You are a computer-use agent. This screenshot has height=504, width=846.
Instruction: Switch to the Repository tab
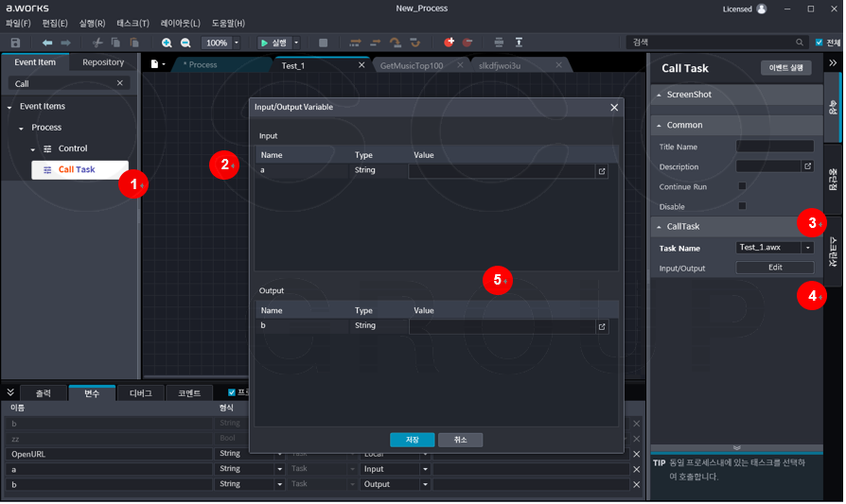coord(103,62)
